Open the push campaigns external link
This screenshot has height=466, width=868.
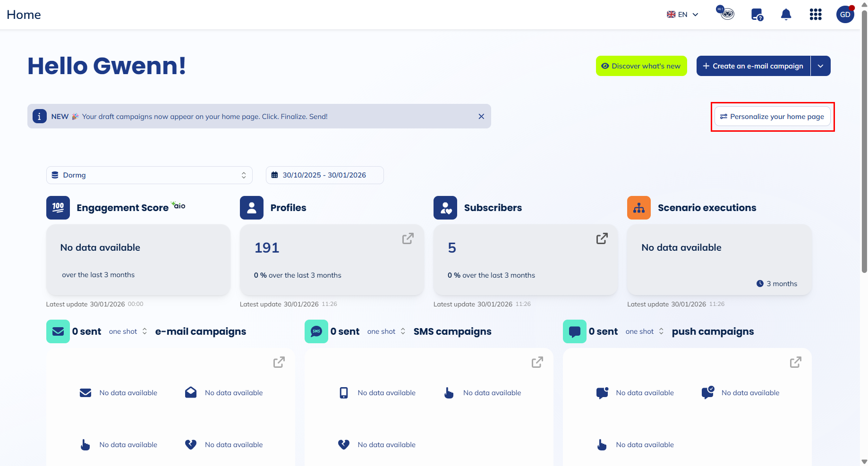click(795, 362)
